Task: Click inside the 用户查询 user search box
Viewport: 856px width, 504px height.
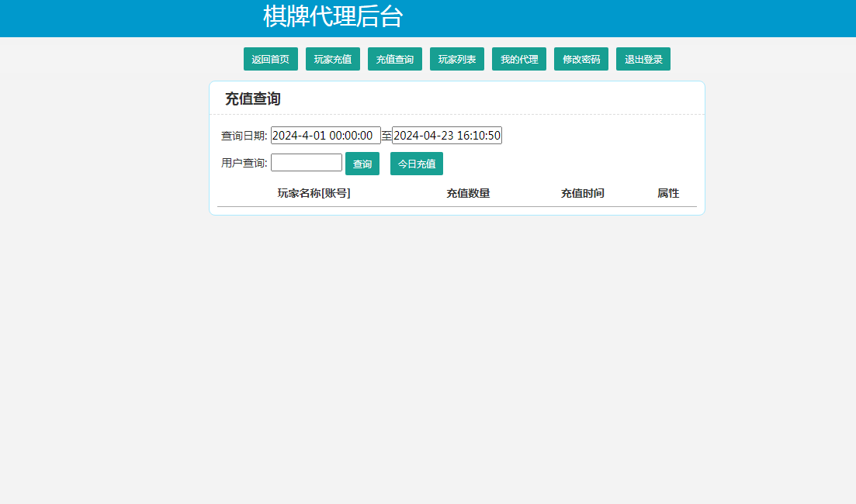Action: (x=306, y=162)
